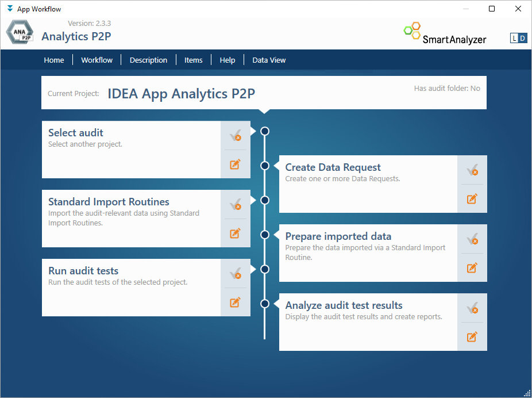The image size is (532, 398).
Task: Click the checkmark status icon for Standard Import Routines
Action: coord(235,204)
